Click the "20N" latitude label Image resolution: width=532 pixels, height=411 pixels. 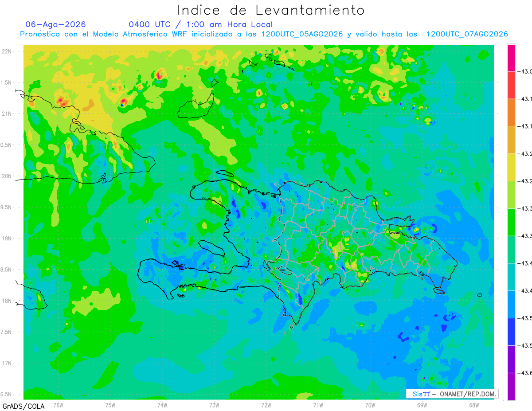click(x=8, y=176)
